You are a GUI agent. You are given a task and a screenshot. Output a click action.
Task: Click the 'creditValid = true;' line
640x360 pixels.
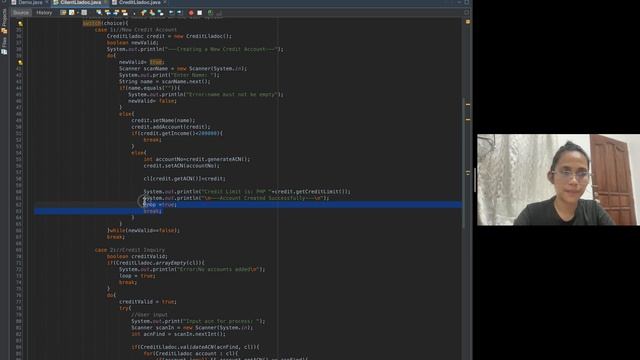(x=148, y=302)
